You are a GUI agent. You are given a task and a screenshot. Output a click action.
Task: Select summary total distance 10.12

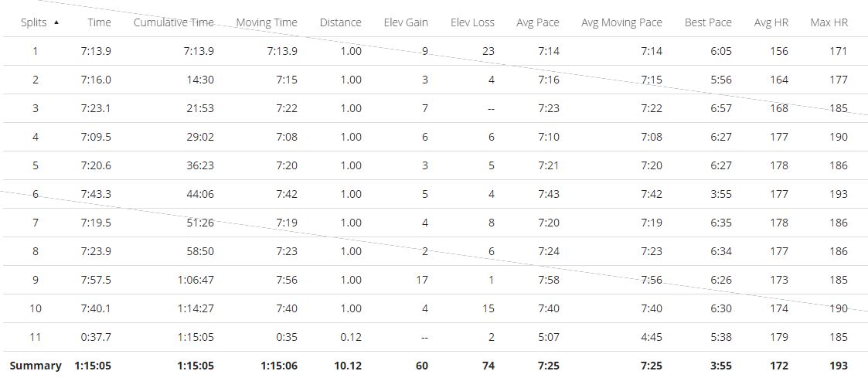(349, 366)
